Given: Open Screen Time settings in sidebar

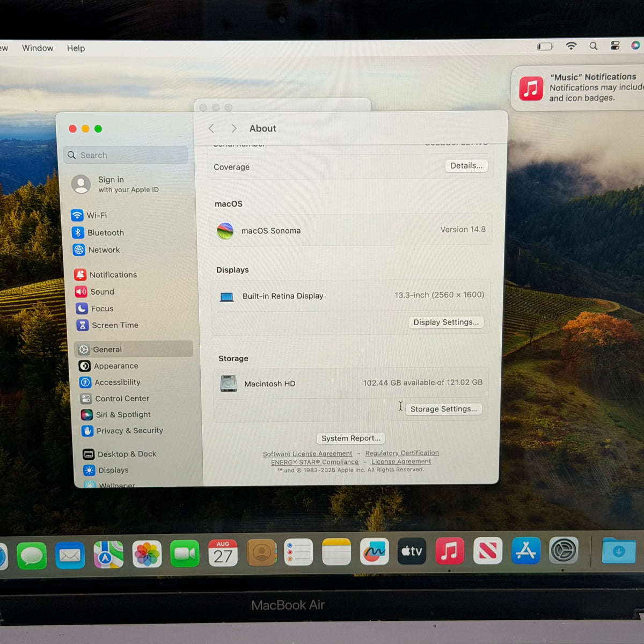Looking at the screenshot, I should (108, 325).
